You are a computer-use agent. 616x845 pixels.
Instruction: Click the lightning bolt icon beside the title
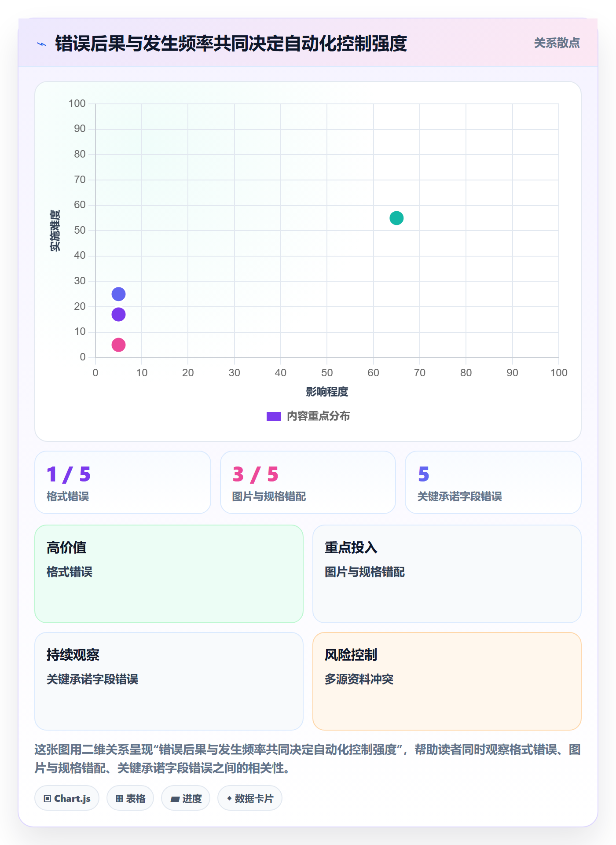[42, 44]
